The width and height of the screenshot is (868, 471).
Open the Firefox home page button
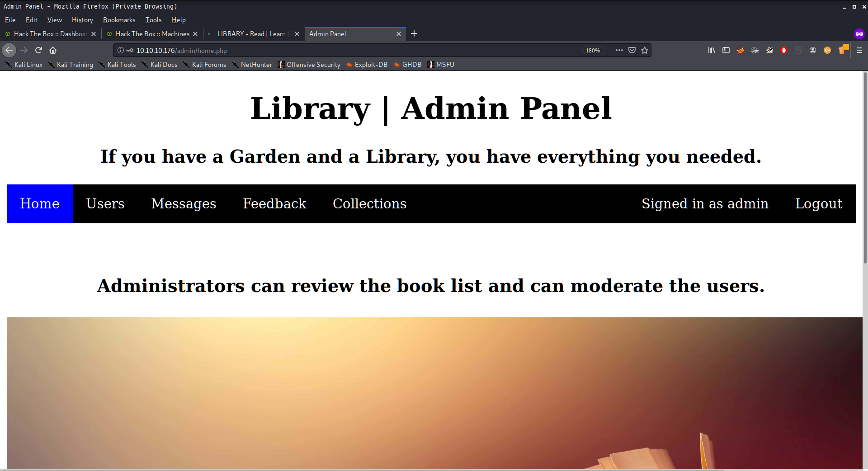click(53, 50)
